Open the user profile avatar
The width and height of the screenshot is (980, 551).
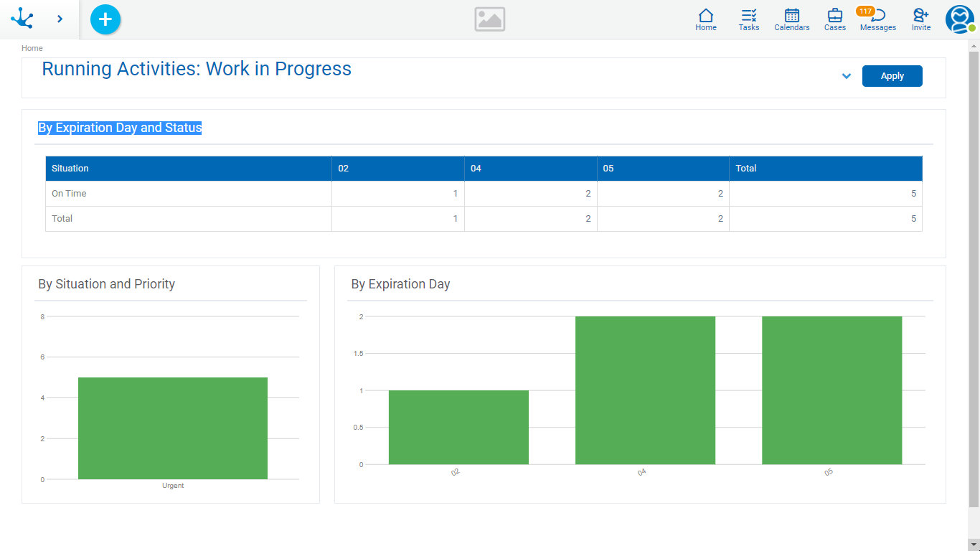click(x=959, y=19)
